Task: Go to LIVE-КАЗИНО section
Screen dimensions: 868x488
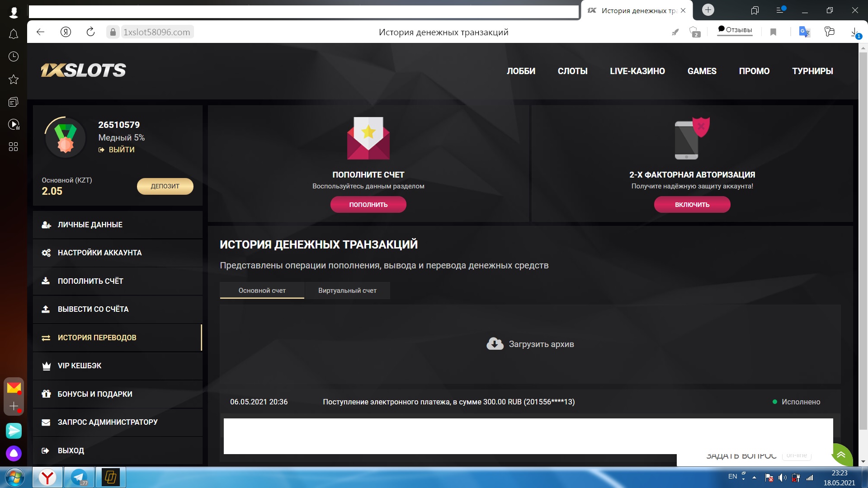Action: [637, 71]
